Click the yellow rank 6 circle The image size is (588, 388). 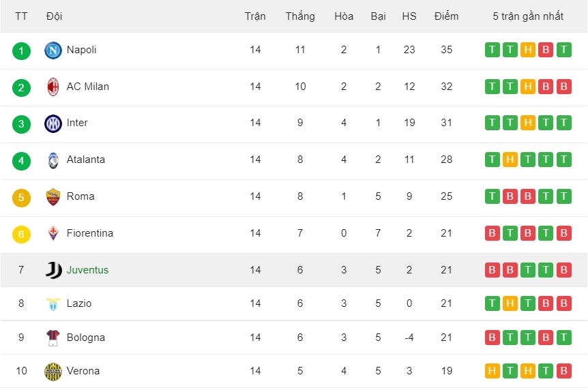(21, 235)
